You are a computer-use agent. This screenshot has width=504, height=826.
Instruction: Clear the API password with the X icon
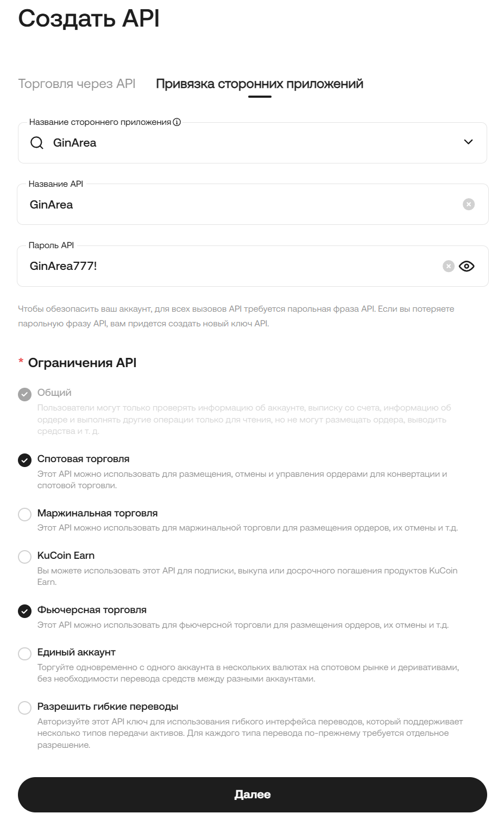click(x=449, y=266)
